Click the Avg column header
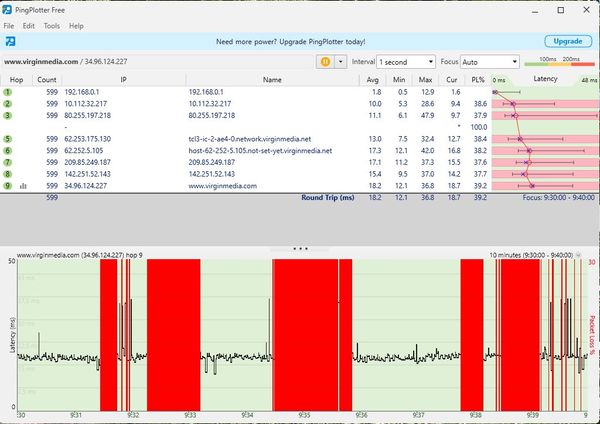Screen dimensions: 600x424 click(x=372, y=80)
